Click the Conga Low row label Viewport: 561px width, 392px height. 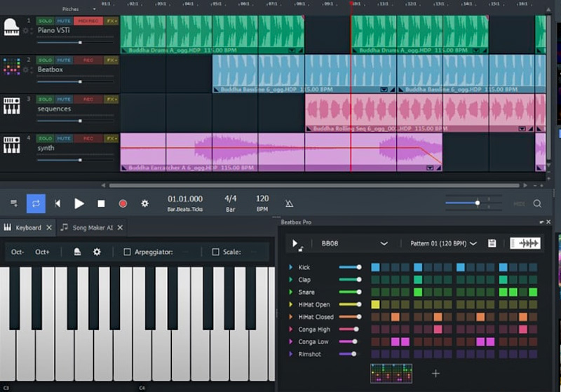tap(313, 342)
